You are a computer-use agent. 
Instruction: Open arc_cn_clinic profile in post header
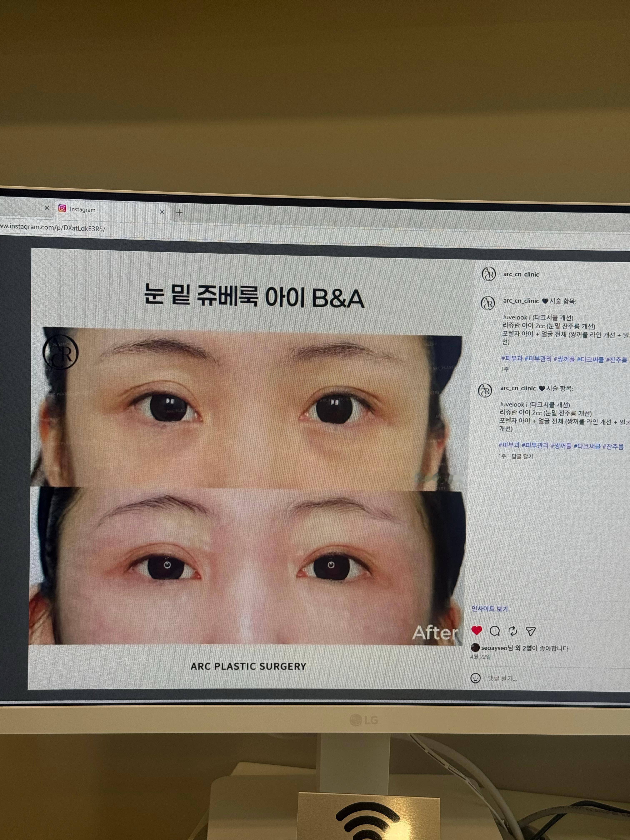[x=521, y=274]
